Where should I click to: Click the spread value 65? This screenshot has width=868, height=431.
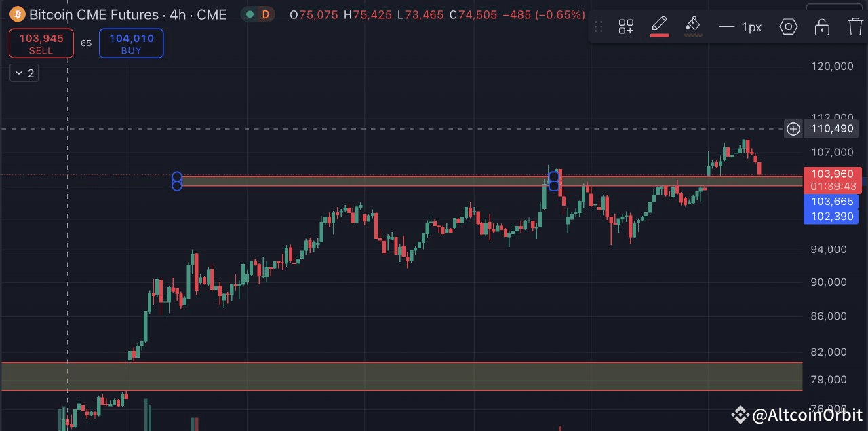tap(86, 43)
